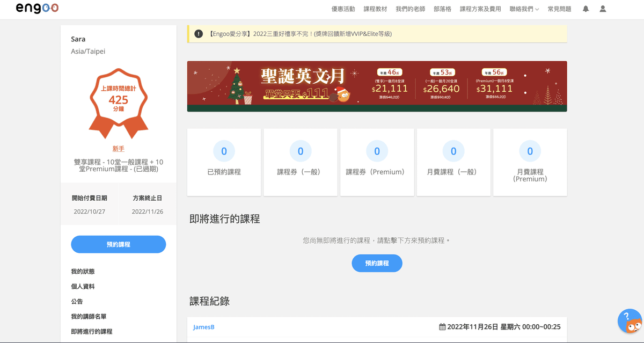Open the 優惠活動 menu item
Image resolution: width=644 pixels, height=343 pixels.
(343, 9)
